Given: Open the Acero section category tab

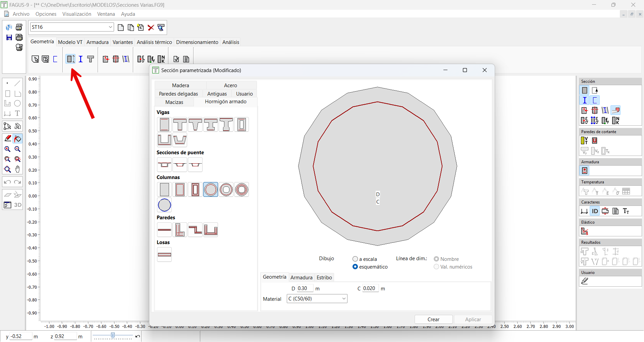Looking at the screenshot, I should 230,85.
